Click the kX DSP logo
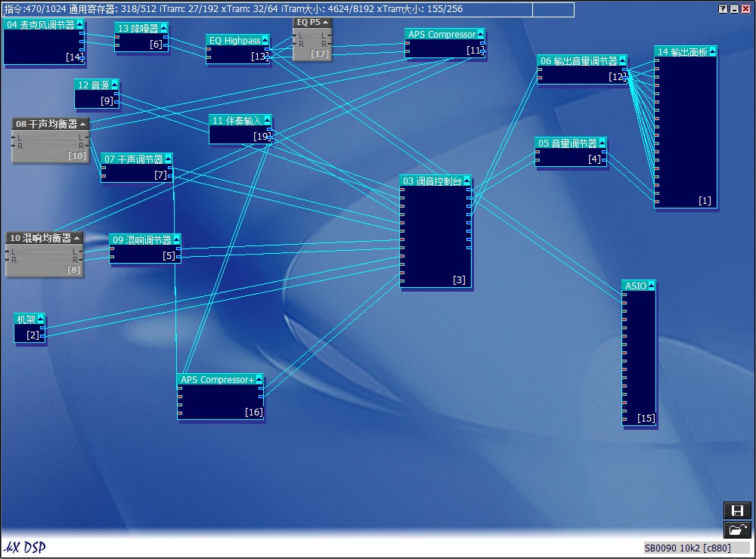 click(x=24, y=547)
